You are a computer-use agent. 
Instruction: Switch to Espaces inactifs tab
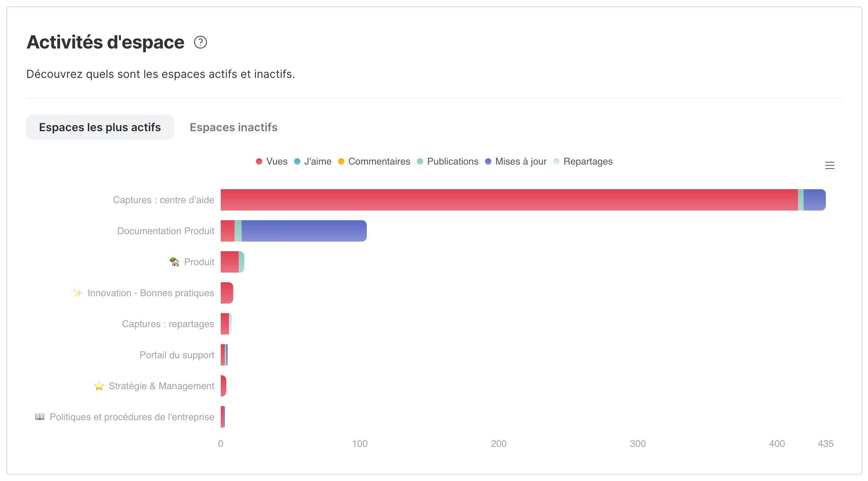(234, 127)
